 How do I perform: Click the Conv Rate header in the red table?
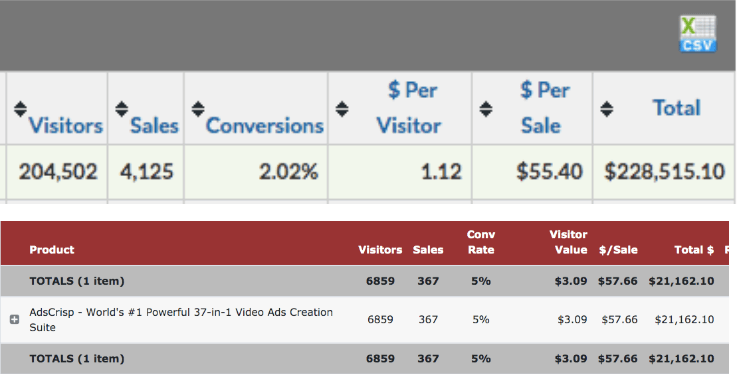tap(481, 242)
